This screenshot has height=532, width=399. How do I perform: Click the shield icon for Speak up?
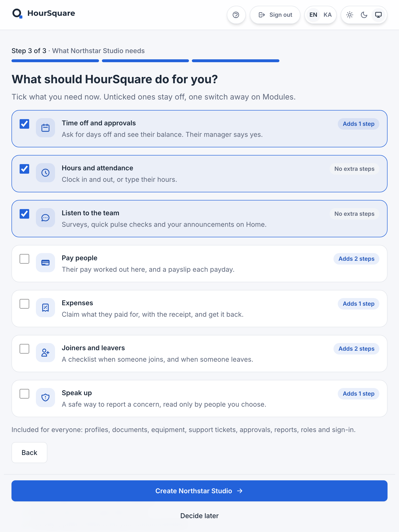[x=45, y=398]
